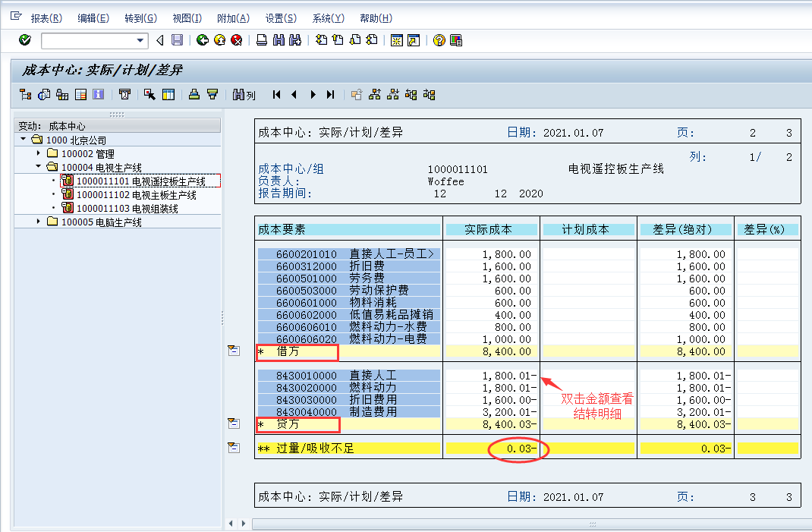
Task: Open the 系统(Y) menu
Action: [329, 17]
